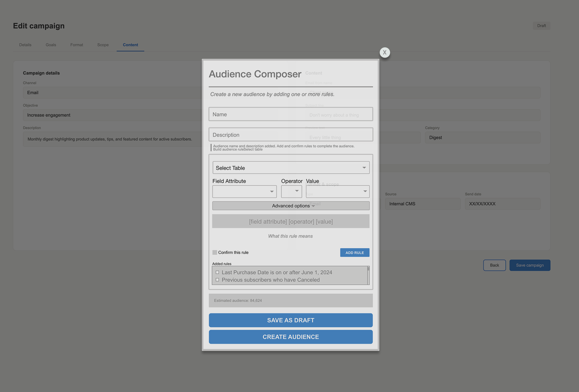Viewport: 579px width, 392px height.
Task: Check the Previous subscribers Canceled rule checkbox
Action: pyautogui.click(x=217, y=280)
